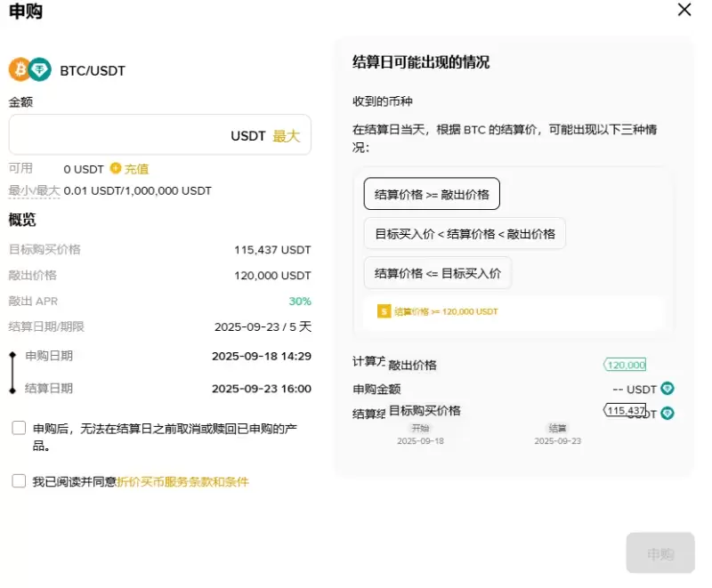Click the USDT token icon beside 申购金额 row
The height and width of the screenshot is (588, 712).
pyautogui.click(x=667, y=389)
